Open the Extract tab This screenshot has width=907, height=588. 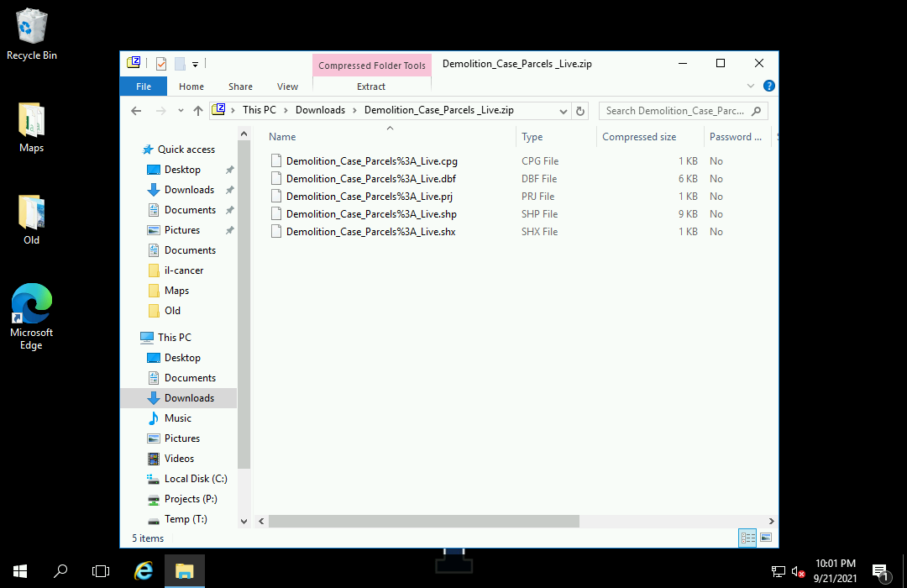tap(371, 87)
